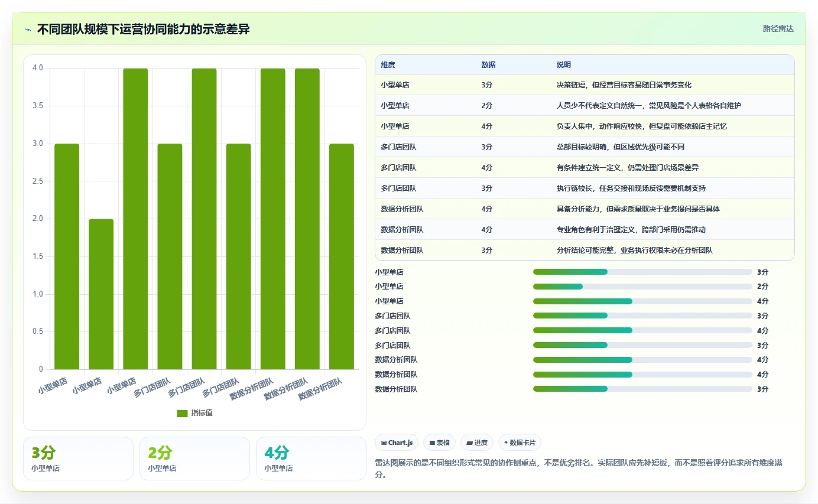Click the y-axis label 0.5
Viewport: 818px width, 504px height.
click(x=38, y=331)
